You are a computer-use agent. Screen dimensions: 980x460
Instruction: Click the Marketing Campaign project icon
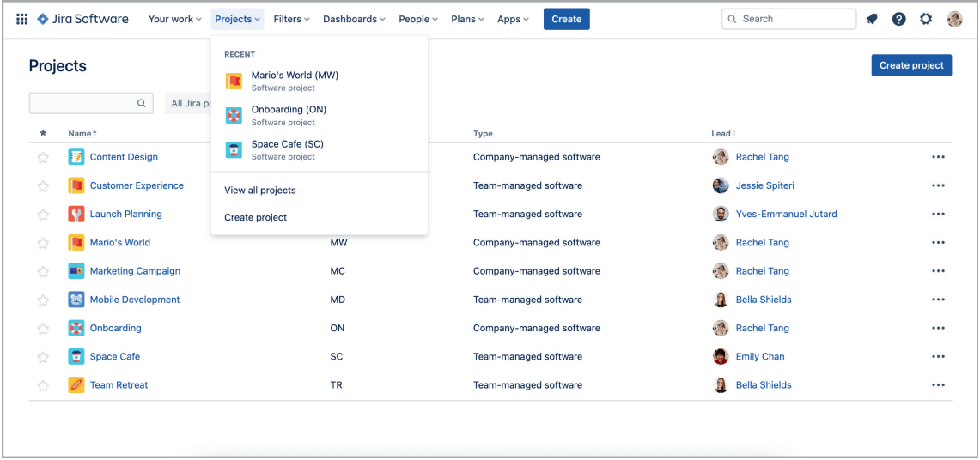(76, 271)
